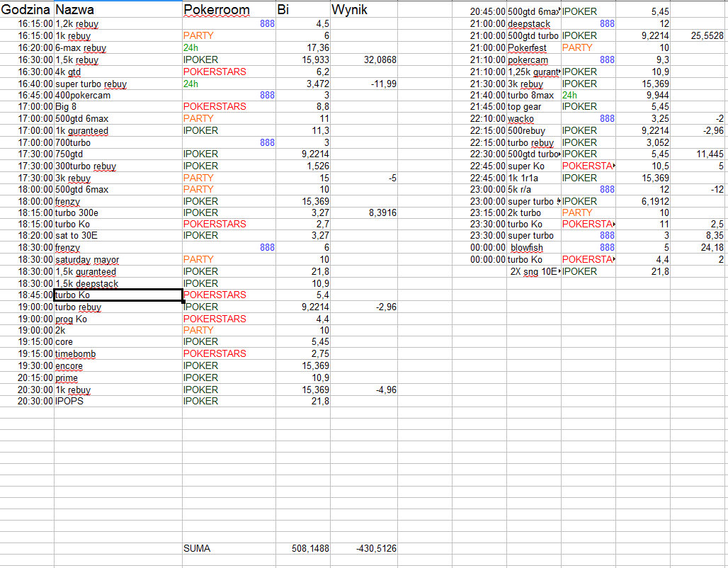Viewport: 728px width, 568px height.
Task: Click the '5k r/a' cell
Action: pyautogui.click(x=533, y=190)
